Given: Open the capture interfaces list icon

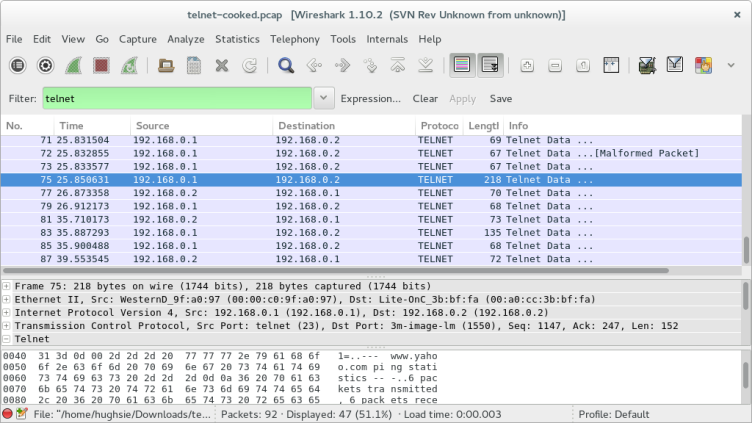Looking at the screenshot, I should click(x=18, y=65).
